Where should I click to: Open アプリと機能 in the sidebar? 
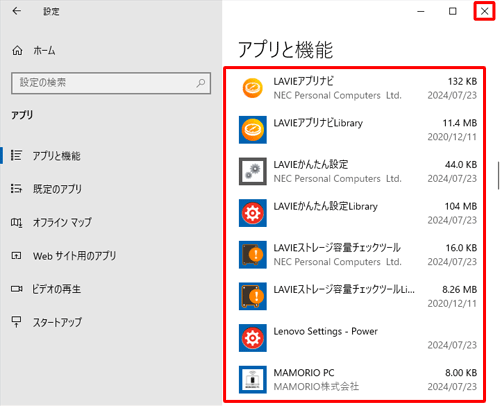coord(56,156)
